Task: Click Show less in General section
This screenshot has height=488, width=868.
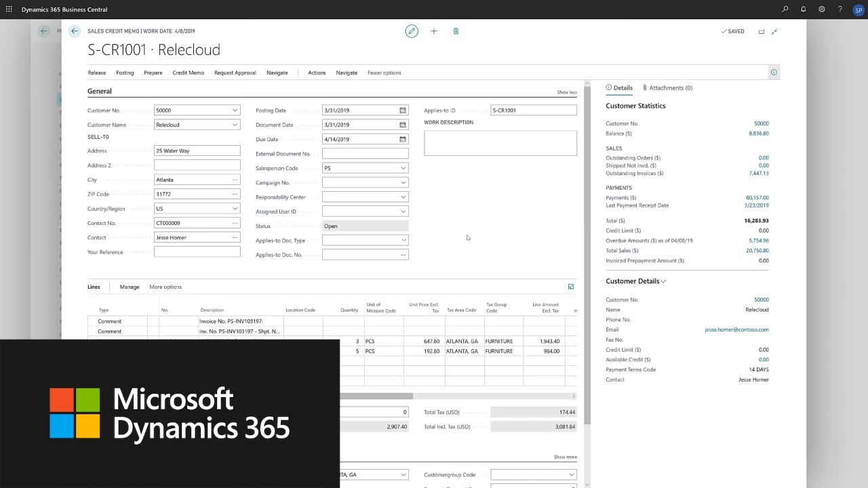Action: 567,92
